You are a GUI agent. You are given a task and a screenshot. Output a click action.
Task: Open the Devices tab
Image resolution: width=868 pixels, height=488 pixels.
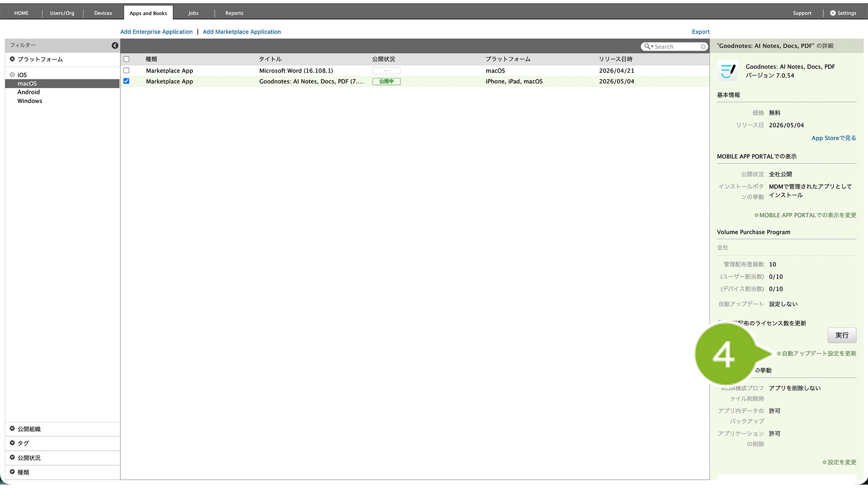[103, 13]
